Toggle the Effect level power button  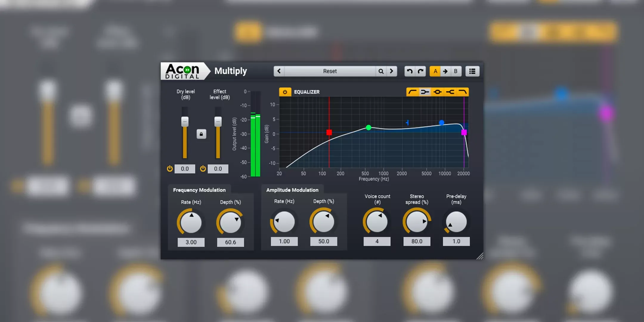click(203, 169)
